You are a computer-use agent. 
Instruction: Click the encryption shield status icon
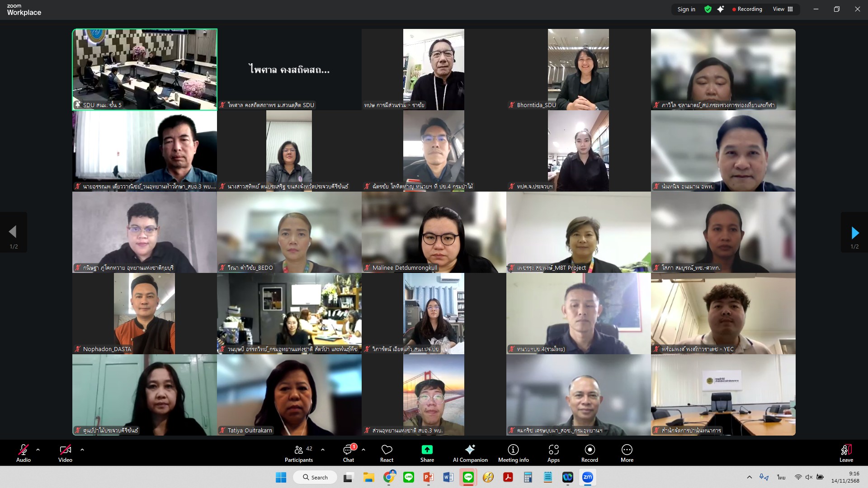pyautogui.click(x=708, y=9)
